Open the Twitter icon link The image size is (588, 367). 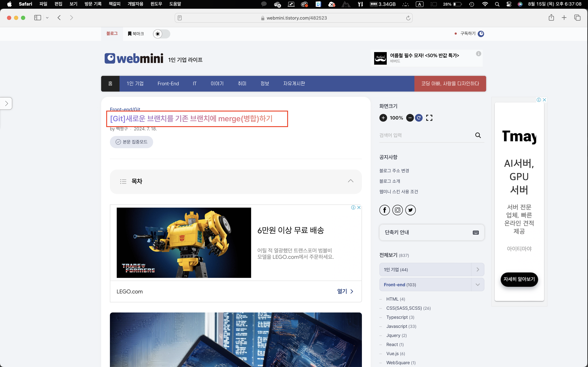(x=410, y=210)
